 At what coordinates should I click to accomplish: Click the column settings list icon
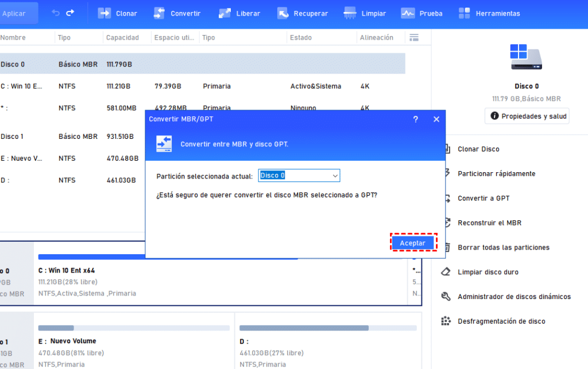[x=414, y=37]
